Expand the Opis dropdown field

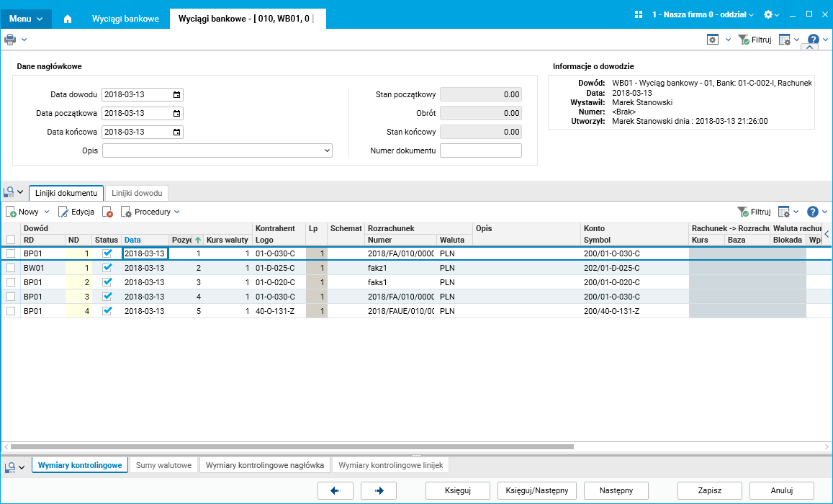point(327,150)
